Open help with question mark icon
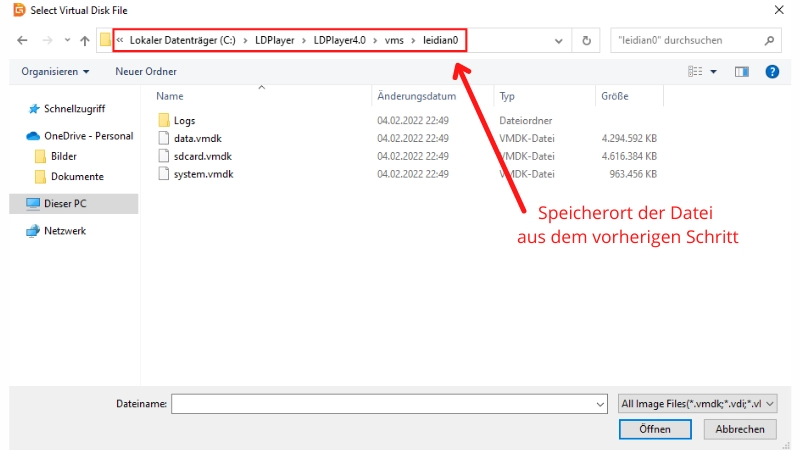 point(772,72)
